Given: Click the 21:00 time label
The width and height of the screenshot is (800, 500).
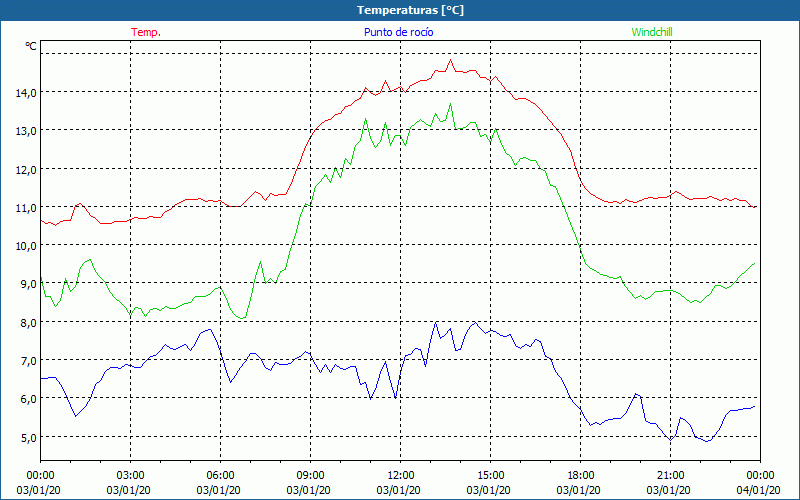Looking at the screenshot, I should tap(670, 476).
